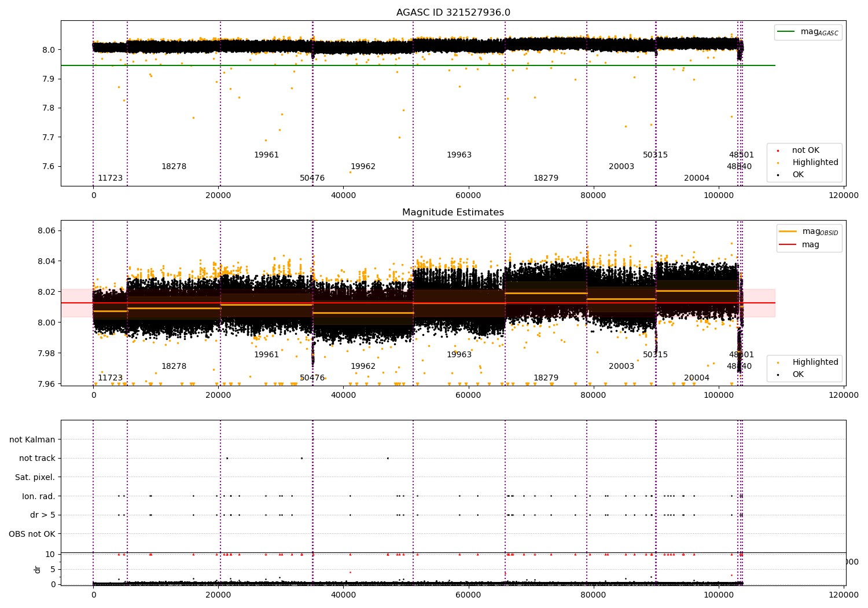Select 'Highlighted' in the AGASC plot legend

click(x=815, y=163)
